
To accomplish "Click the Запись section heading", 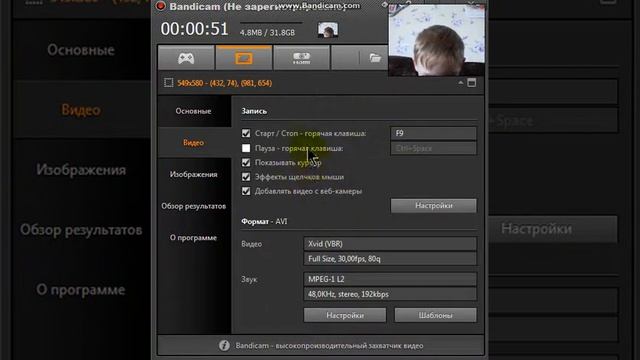I will (254, 111).
